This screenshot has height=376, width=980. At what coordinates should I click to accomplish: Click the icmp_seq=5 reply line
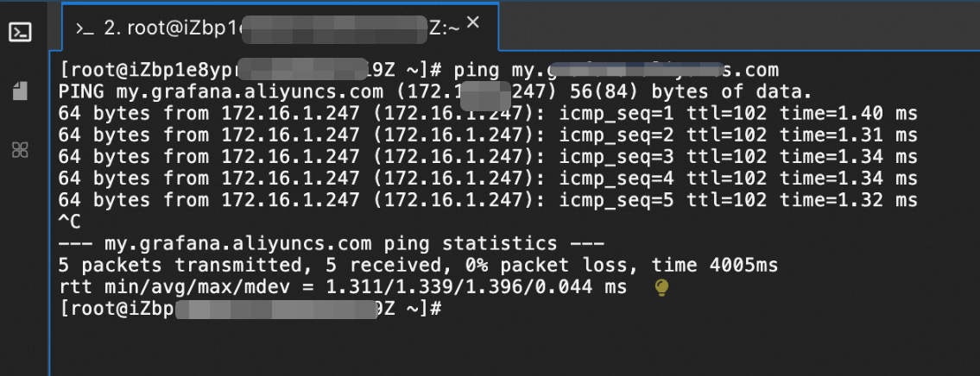(x=487, y=200)
